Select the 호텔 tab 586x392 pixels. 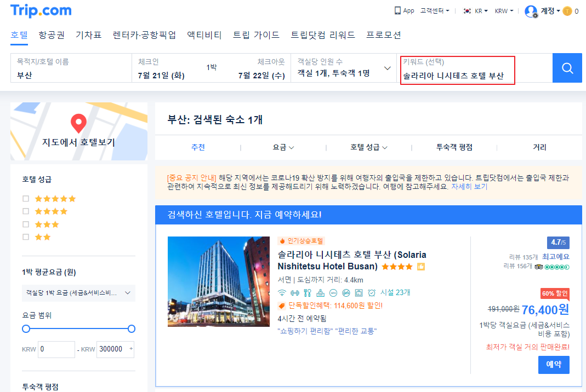click(19, 34)
